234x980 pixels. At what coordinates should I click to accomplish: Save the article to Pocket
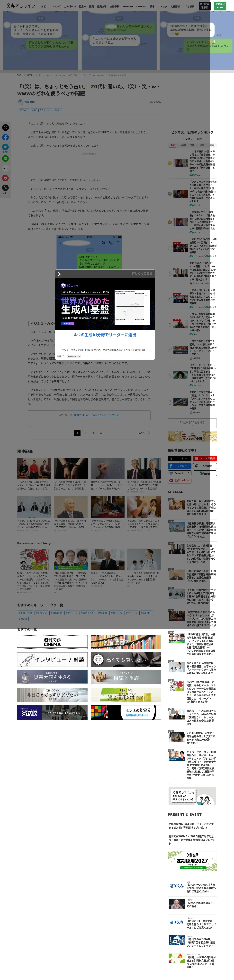[5, 178]
